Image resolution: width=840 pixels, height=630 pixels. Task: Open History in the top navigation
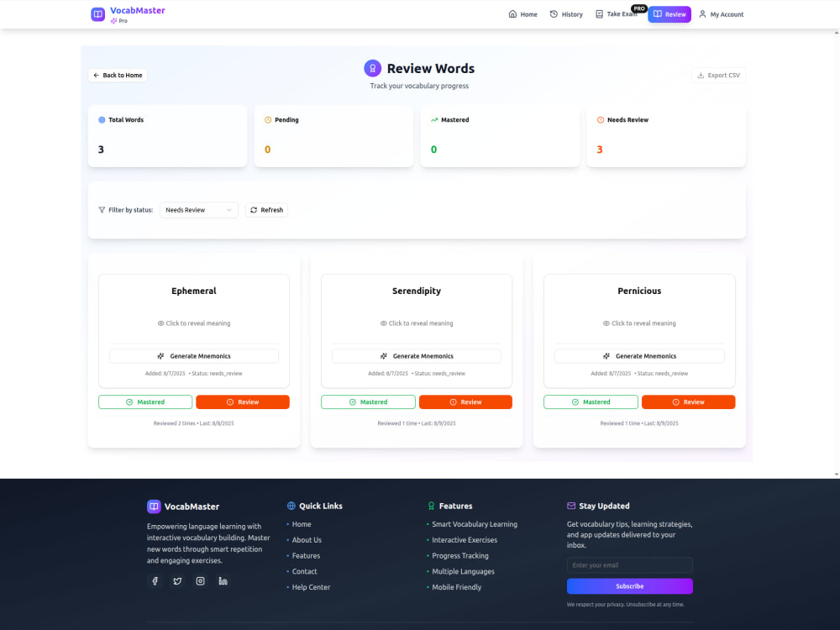click(x=566, y=14)
